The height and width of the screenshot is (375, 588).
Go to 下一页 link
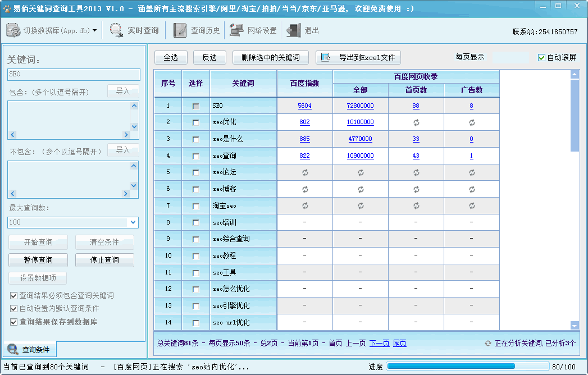pos(379,343)
